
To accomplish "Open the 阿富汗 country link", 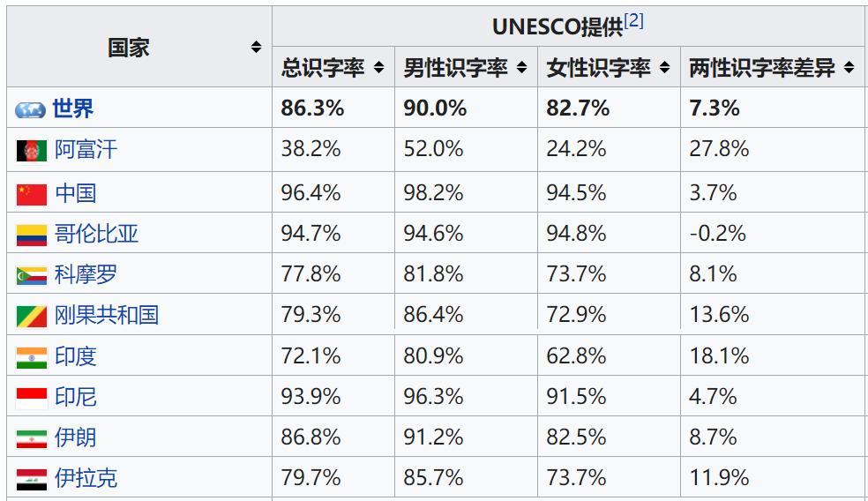I will [86, 149].
